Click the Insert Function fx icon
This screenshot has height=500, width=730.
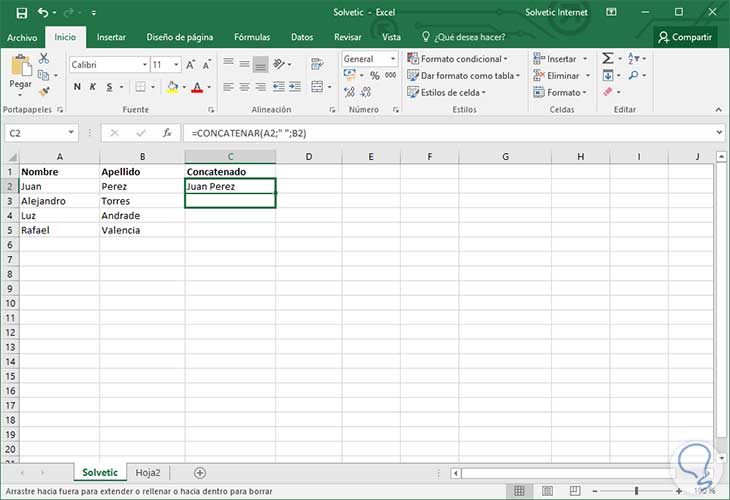tap(167, 133)
